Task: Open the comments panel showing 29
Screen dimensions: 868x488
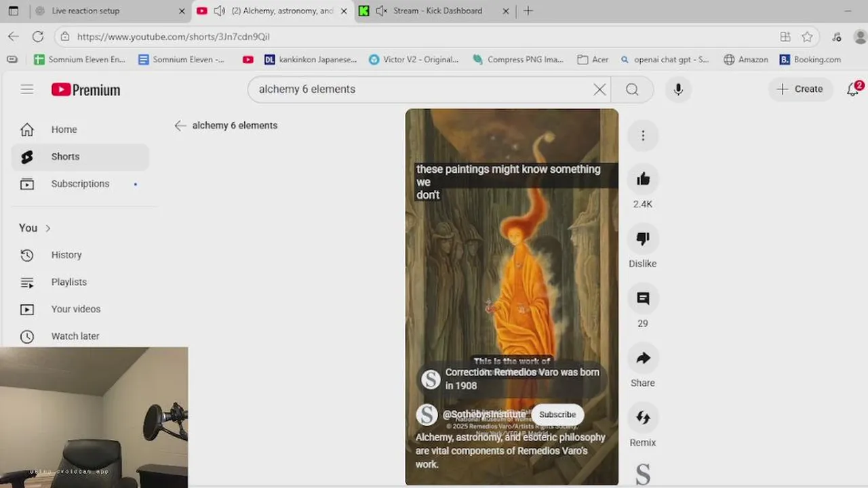Action: coord(643,298)
